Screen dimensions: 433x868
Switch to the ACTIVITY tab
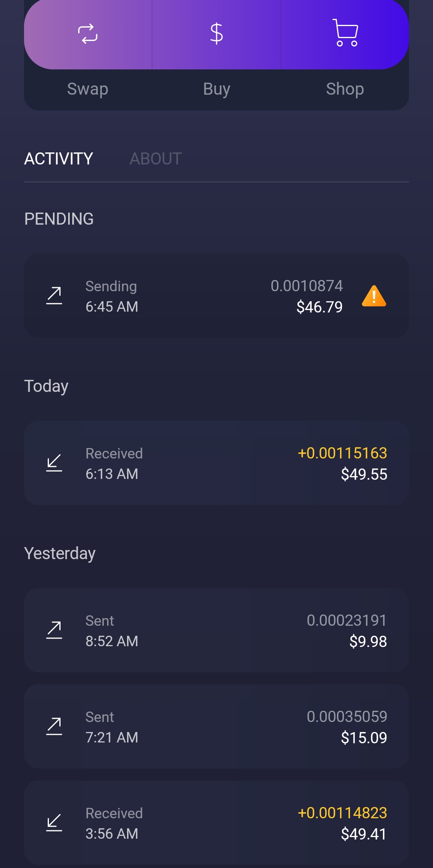(x=59, y=159)
